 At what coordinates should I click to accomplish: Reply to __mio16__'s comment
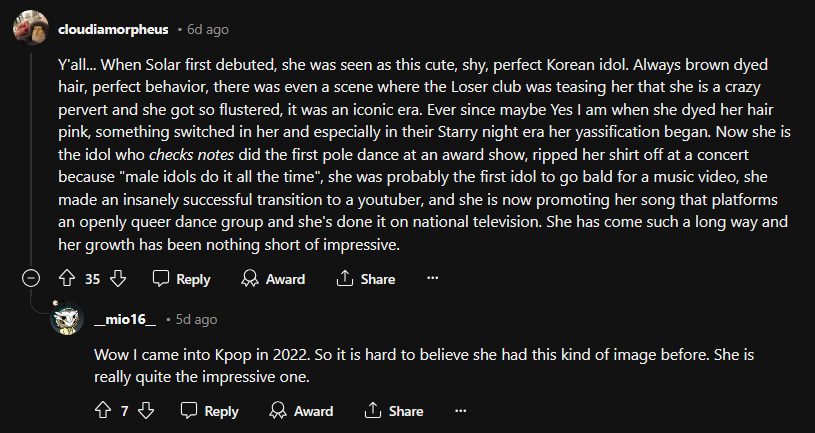tap(210, 411)
